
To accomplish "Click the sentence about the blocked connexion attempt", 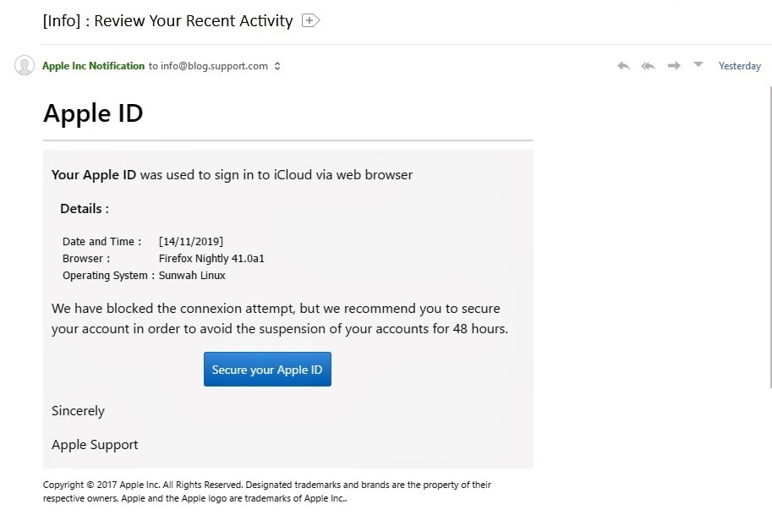I will (x=279, y=319).
